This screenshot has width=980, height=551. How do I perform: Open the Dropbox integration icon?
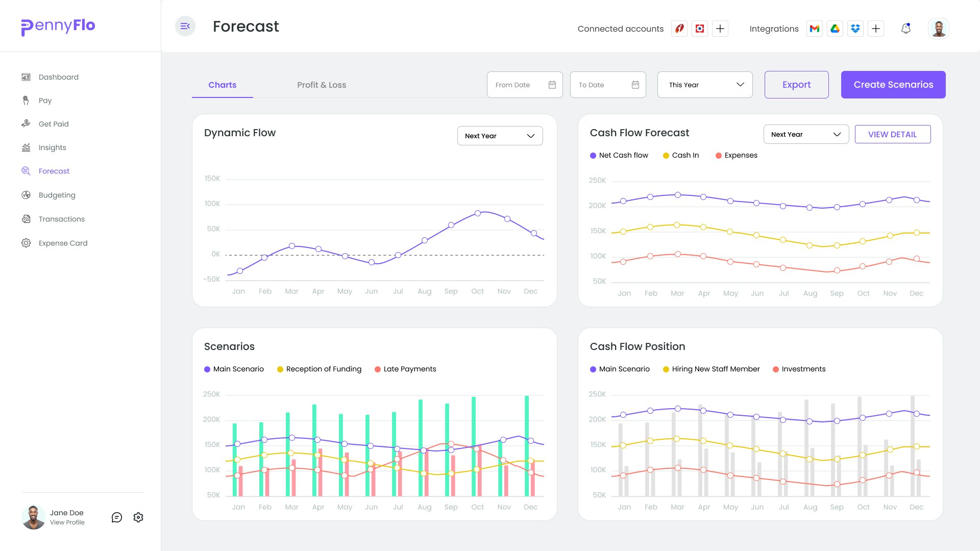point(855,29)
